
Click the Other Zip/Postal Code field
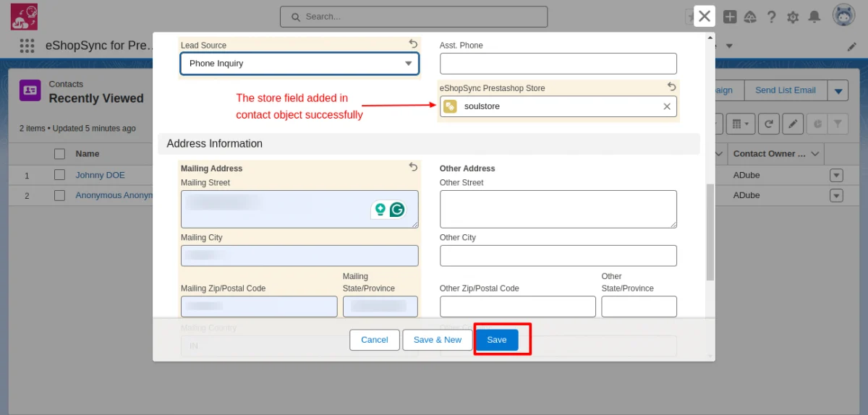coord(518,307)
